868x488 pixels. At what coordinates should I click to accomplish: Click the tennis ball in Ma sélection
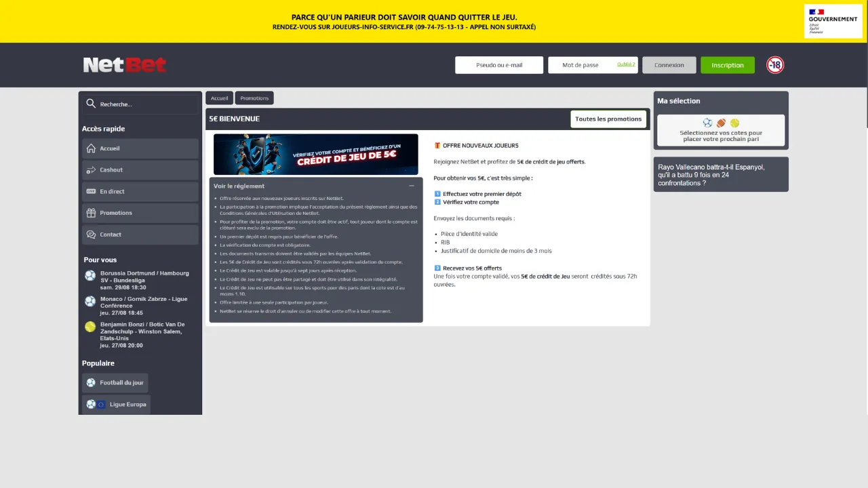pyautogui.click(x=734, y=123)
